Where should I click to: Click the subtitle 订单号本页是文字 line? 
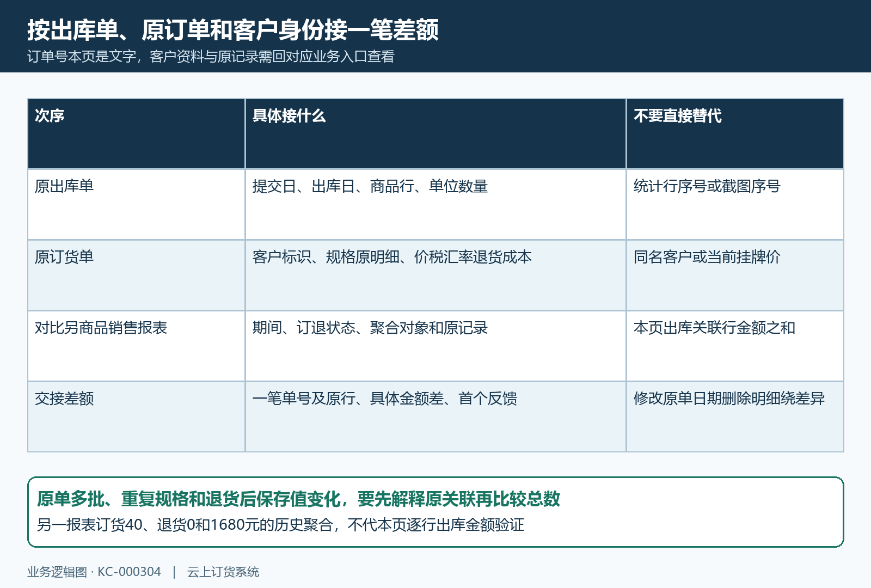(x=211, y=57)
